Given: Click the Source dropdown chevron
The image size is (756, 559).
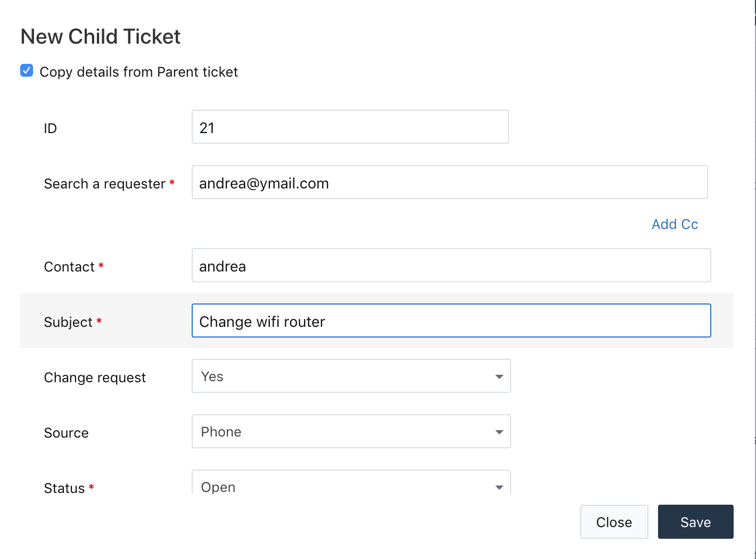Looking at the screenshot, I should point(499,432).
